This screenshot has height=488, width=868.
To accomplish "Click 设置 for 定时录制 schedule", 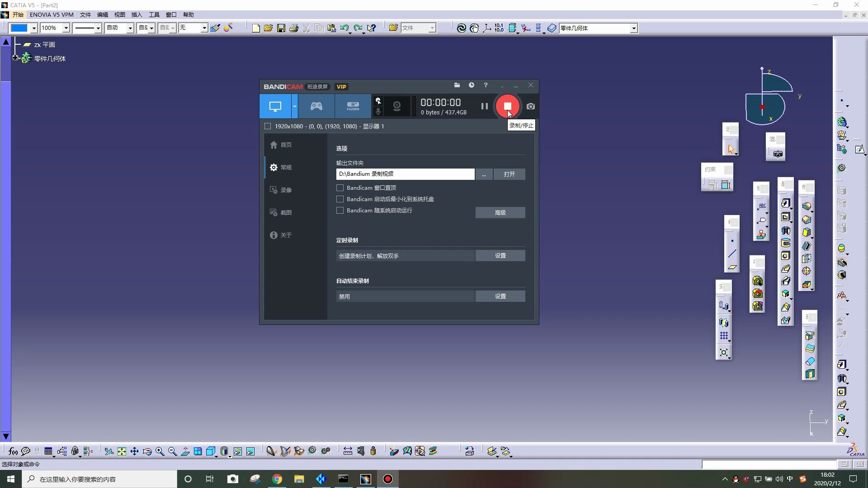I will (500, 256).
